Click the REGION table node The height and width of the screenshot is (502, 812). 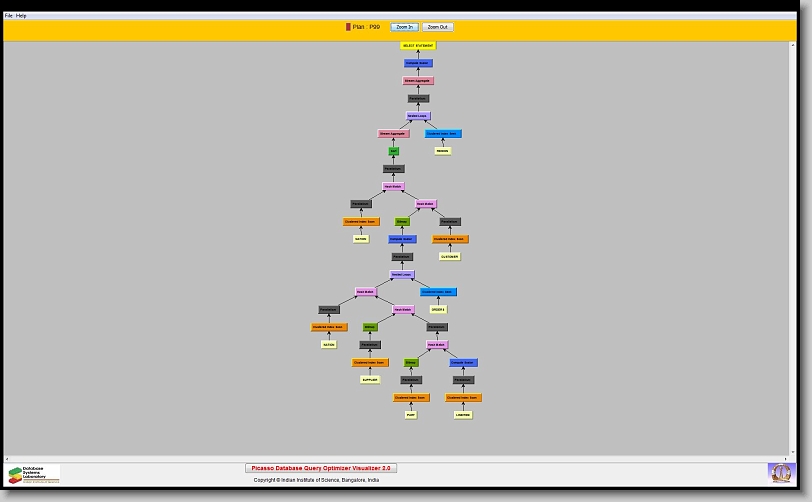coord(443,151)
